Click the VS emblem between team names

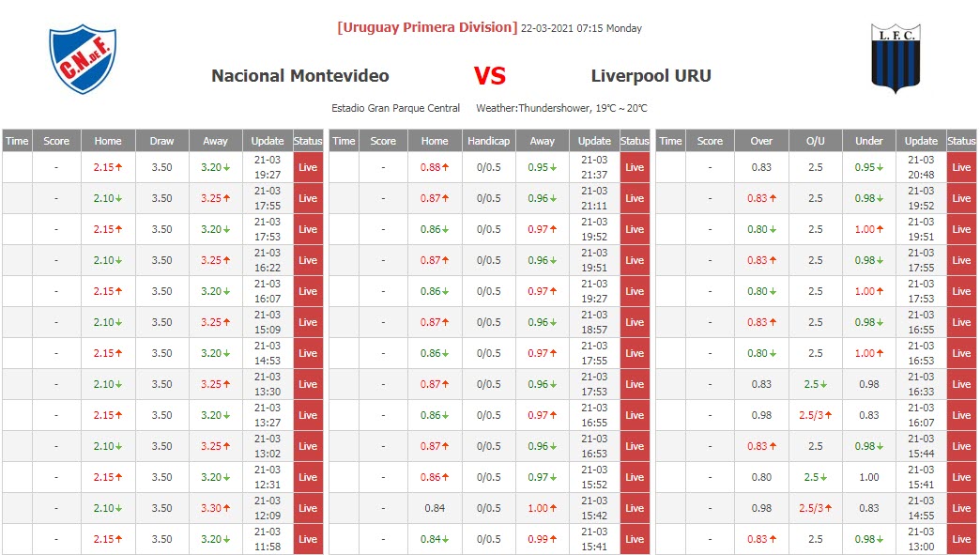tap(489, 76)
